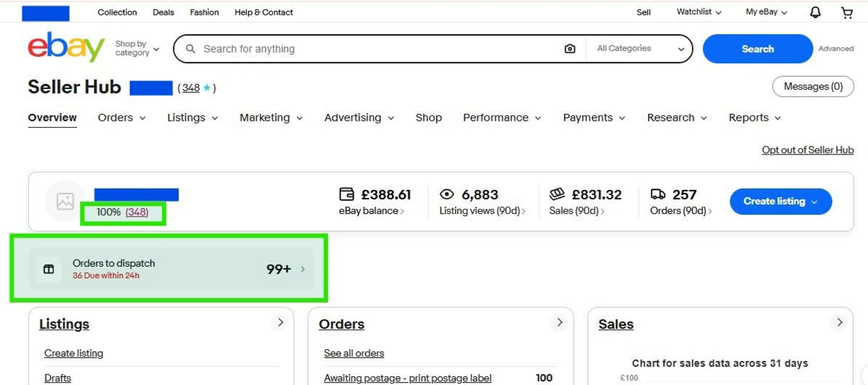The height and width of the screenshot is (385, 868).
Task: Click the seller profile picture placeholder
Action: click(65, 201)
